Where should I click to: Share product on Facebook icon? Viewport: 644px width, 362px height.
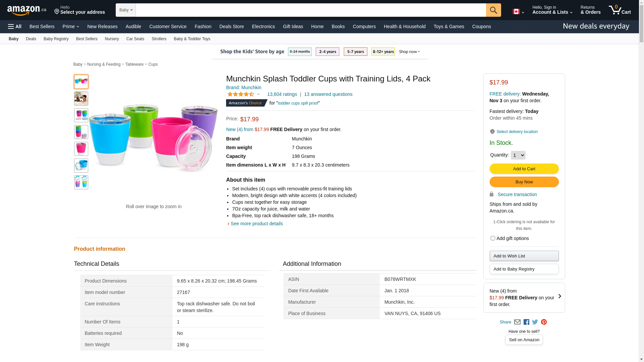[526, 322]
